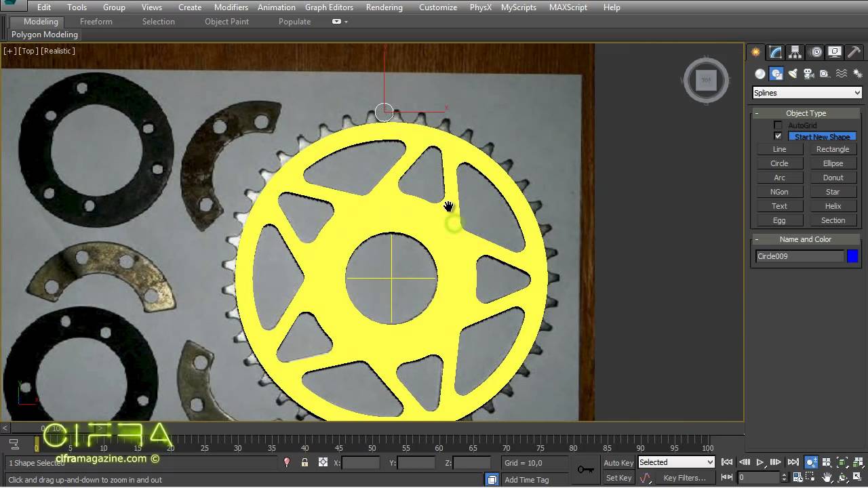Click Zoom Extents Selected
Image resolution: width=868 pixels, height=488 pixels.
point(842,462)
